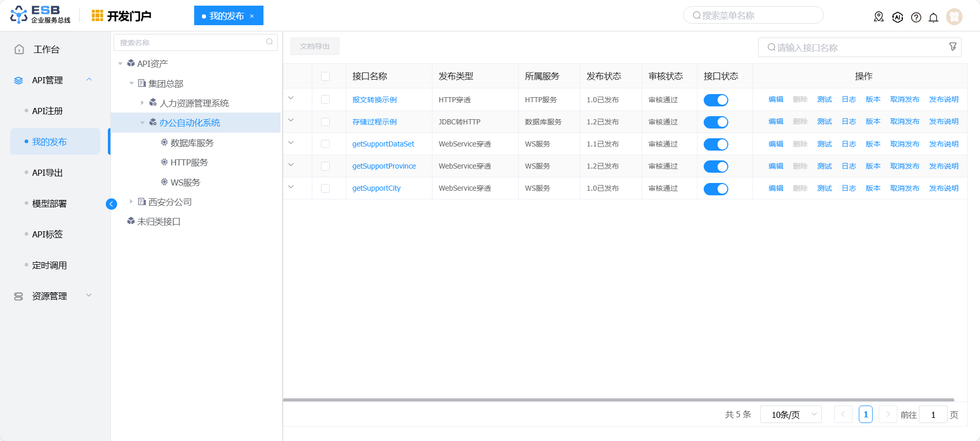Expand row details for 存储过程示例
This screenshot has height=441, width=980.
click(x=291, y=120)
